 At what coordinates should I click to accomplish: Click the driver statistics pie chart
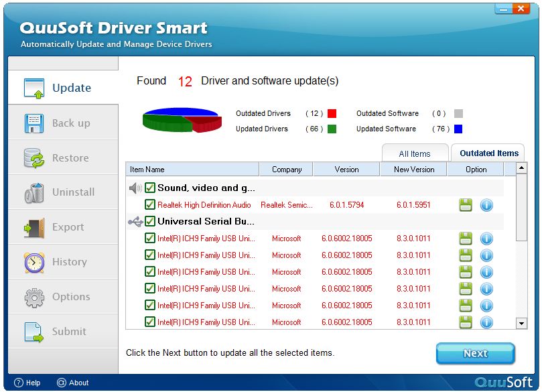182,120
